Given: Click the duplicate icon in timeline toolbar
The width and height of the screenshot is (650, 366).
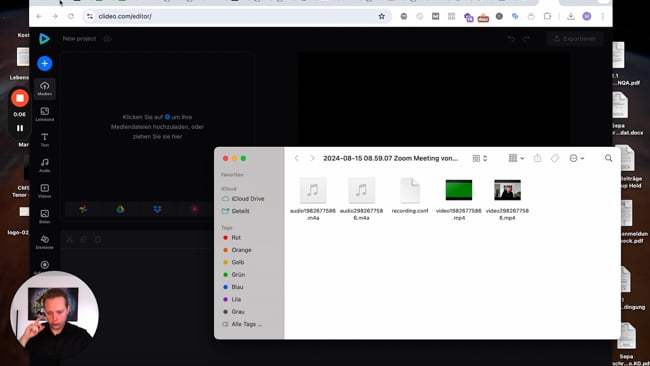Looking at the screenshot, I should point(84,240).
